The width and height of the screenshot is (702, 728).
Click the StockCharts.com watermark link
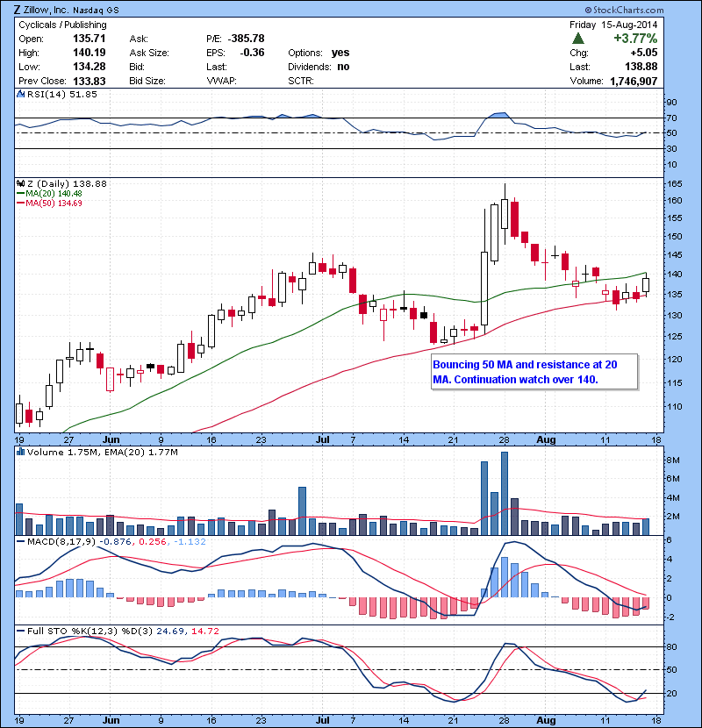[x=625, y=10]
